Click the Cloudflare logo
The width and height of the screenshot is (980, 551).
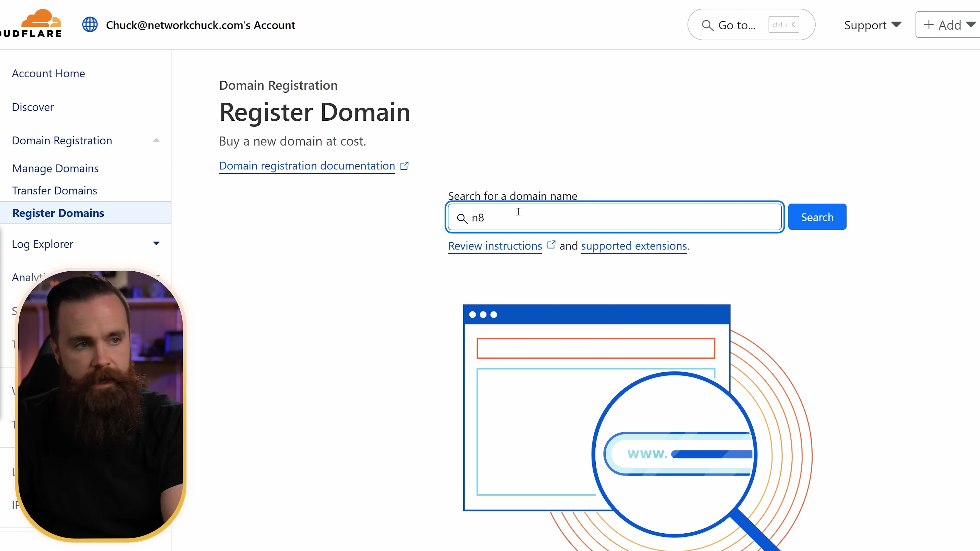click(x=31, y=23)
